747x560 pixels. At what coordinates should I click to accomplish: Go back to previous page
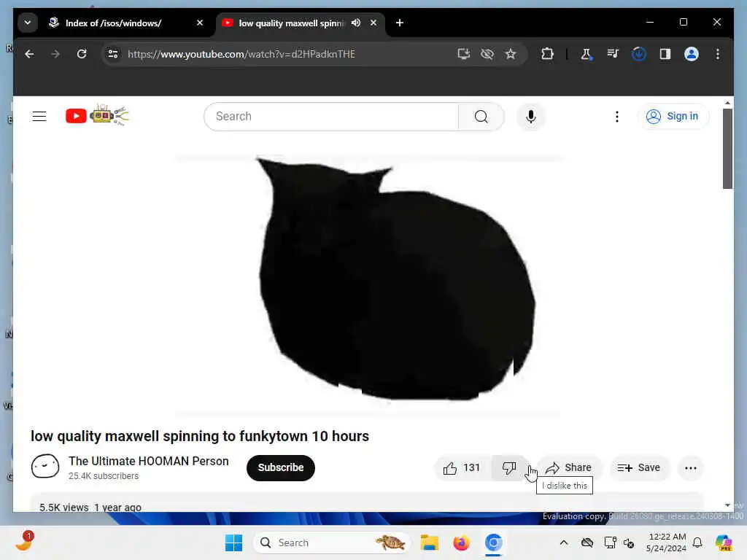pos(29,54)
